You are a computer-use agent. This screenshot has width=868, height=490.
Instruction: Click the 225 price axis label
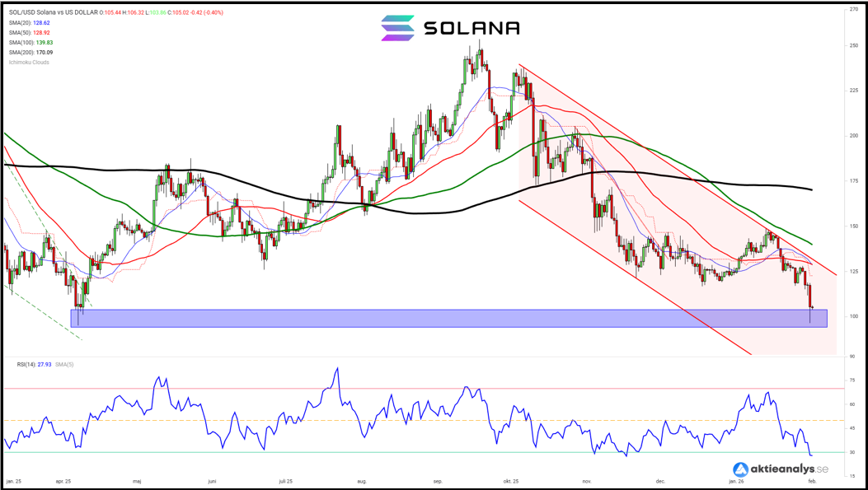click(x=854, y=90)
